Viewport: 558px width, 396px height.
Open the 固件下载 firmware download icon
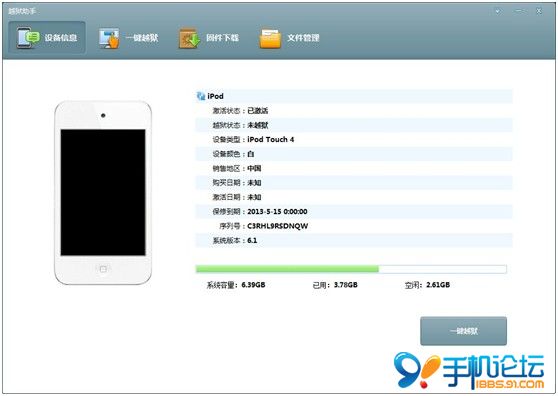(189, 38)
